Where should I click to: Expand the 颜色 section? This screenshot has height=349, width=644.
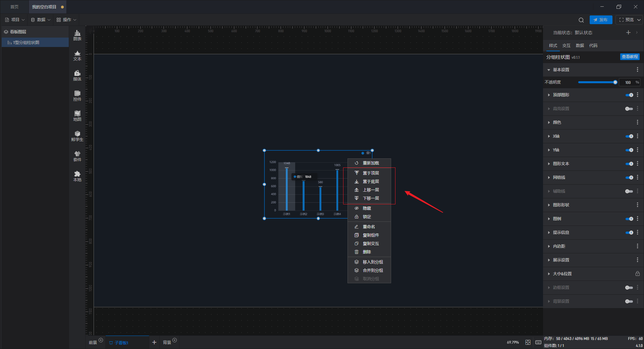point(549,122)
